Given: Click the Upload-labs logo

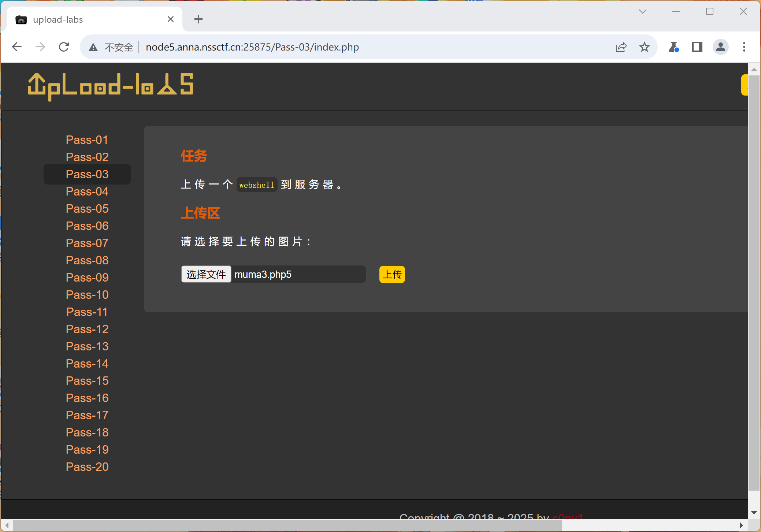Looking at the screenshot, I should point(111,86).
